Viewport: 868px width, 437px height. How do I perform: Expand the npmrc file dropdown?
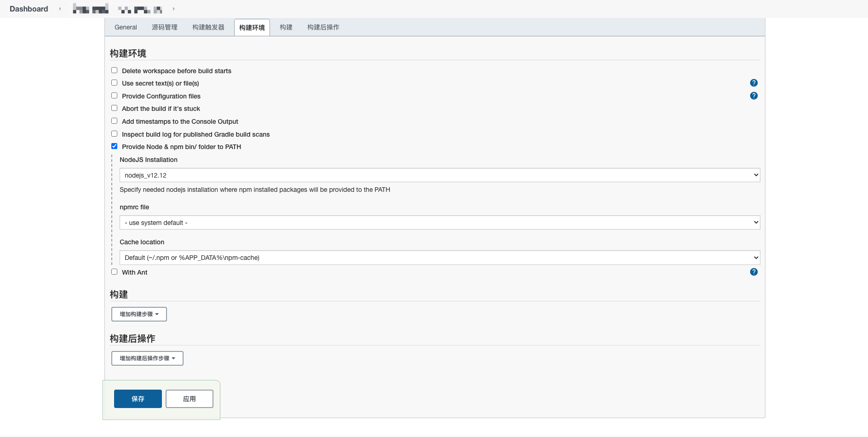coord(439,223)
